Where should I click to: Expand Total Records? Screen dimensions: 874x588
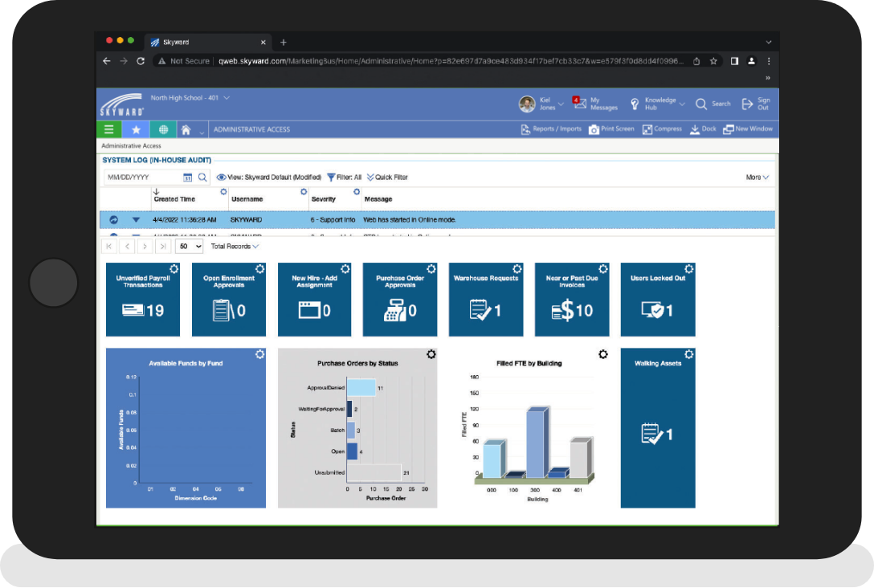click(235, 247)
